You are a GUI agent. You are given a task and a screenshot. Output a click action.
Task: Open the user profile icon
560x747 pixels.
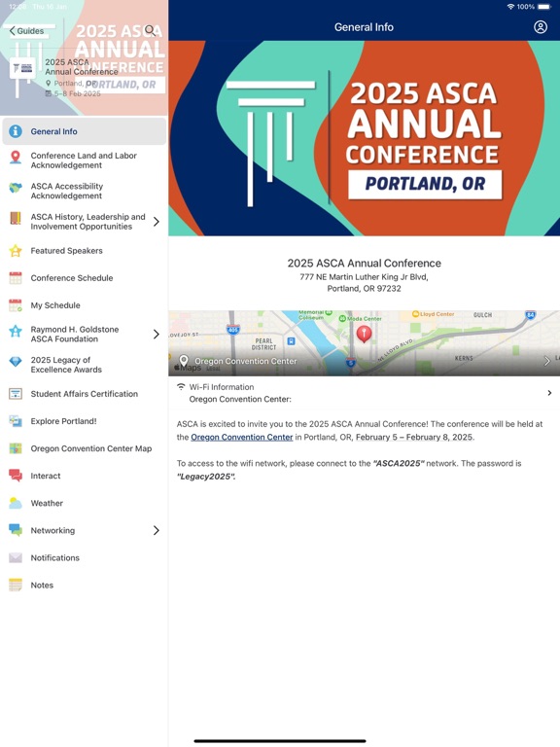coord(541,27)
